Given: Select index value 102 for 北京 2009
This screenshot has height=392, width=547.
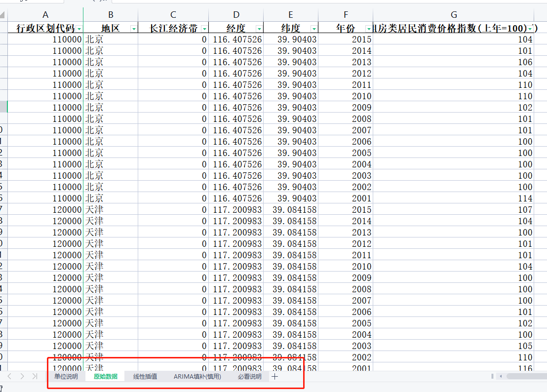Looking at the screenshot, I should (x=454, y=108).
